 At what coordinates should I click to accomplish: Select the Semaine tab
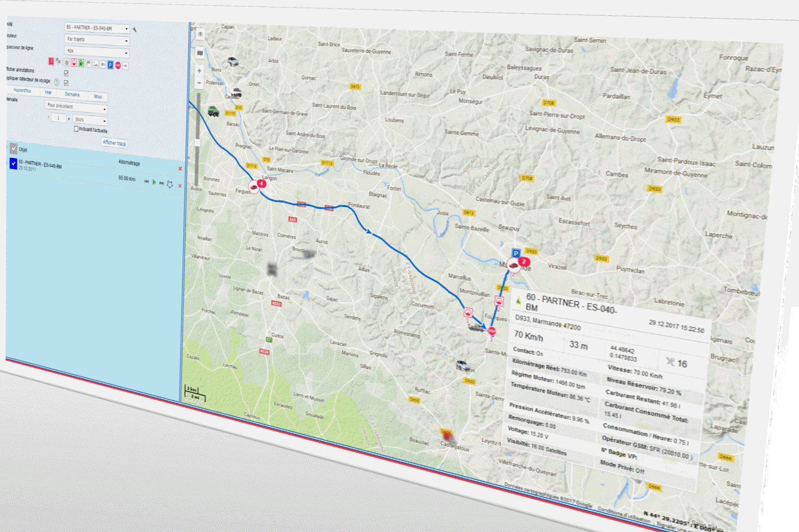pos(72,94)
